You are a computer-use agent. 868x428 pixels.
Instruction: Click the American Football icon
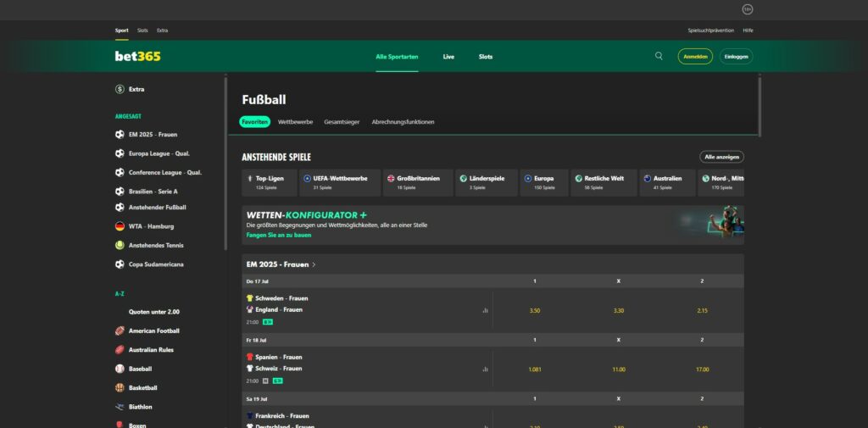120,331
